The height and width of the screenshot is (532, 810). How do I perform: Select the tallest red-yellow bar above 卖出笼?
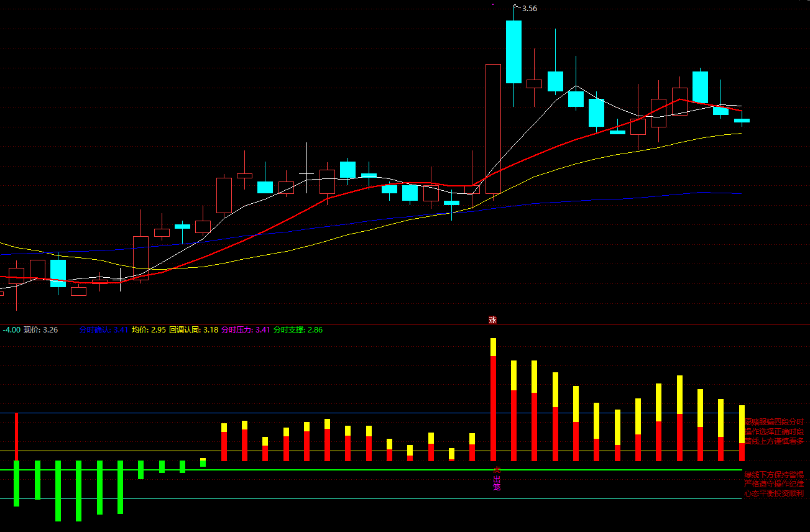coord(493,400)
